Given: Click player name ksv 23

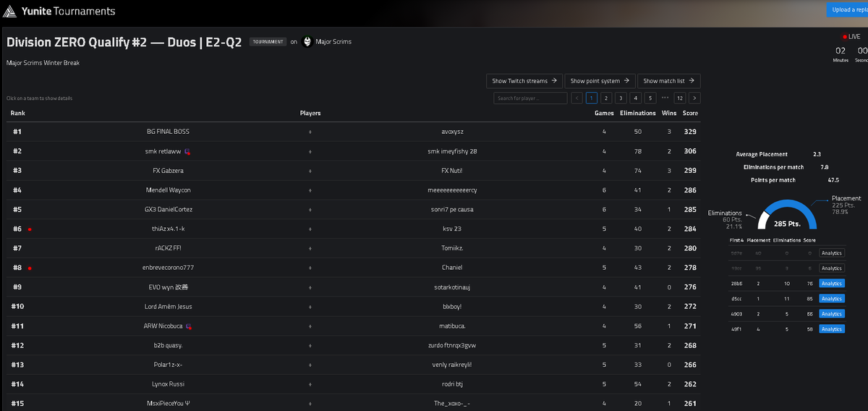Looking at the screenshot, I should point(452,229).
